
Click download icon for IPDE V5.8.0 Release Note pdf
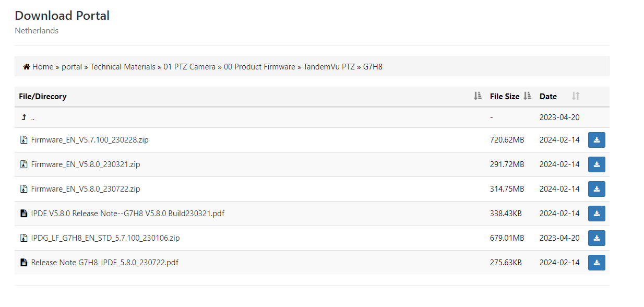[x=597, y=214]
